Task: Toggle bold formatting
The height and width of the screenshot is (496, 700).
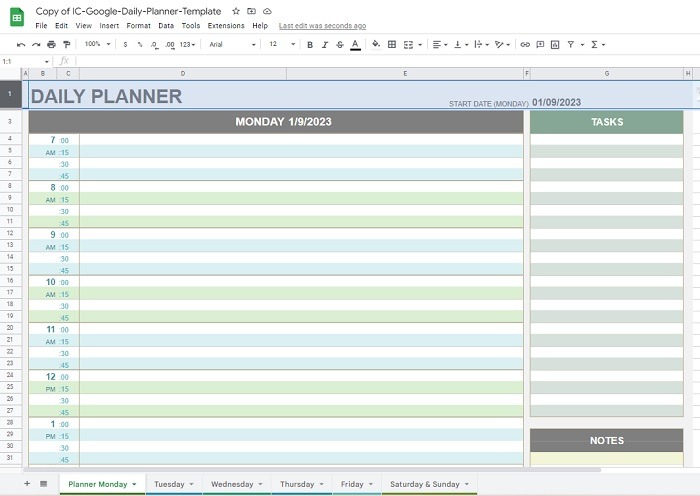Action: [x=310, y=45]
